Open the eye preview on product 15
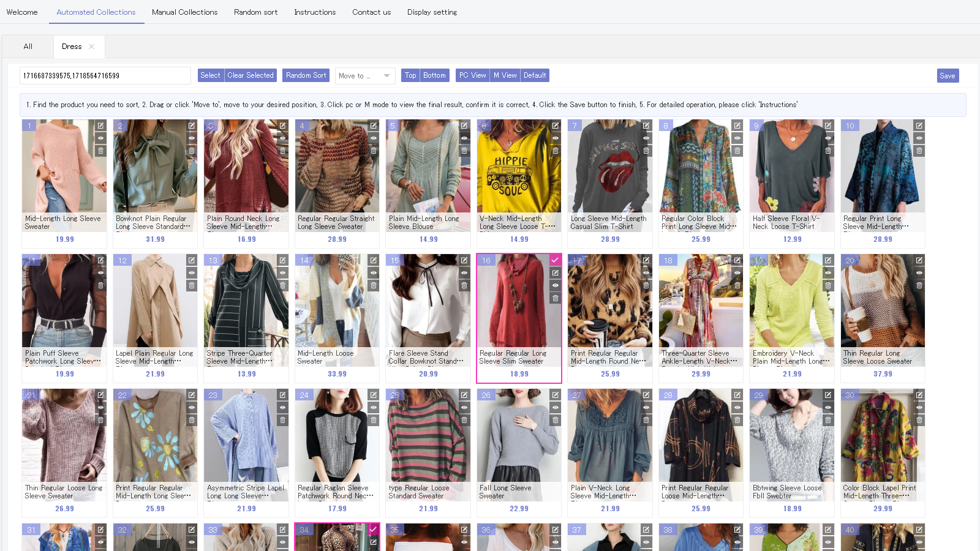980x551 pixels. click(464, 273)
